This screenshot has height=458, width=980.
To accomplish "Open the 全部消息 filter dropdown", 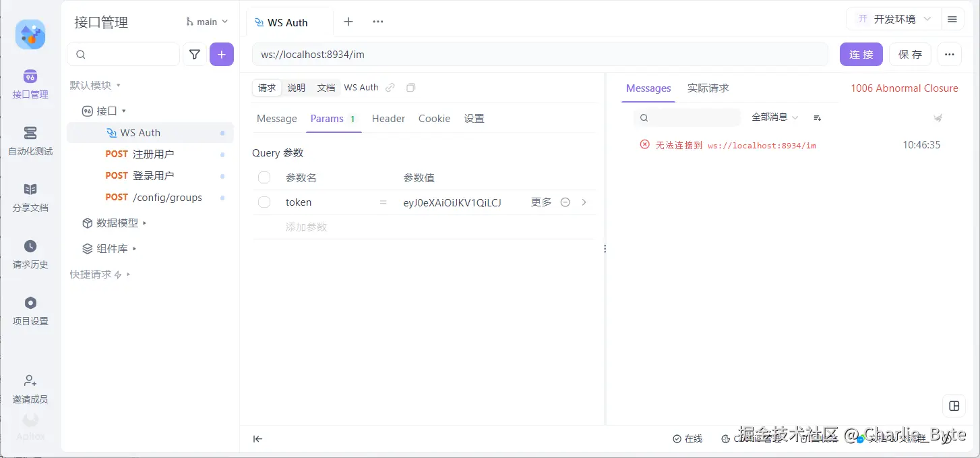I will [774, 117].
